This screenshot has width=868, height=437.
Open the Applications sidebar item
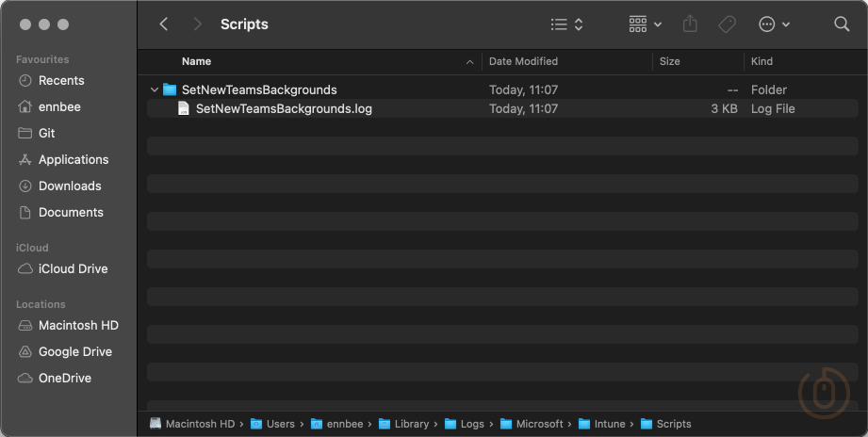click(74, 160)
